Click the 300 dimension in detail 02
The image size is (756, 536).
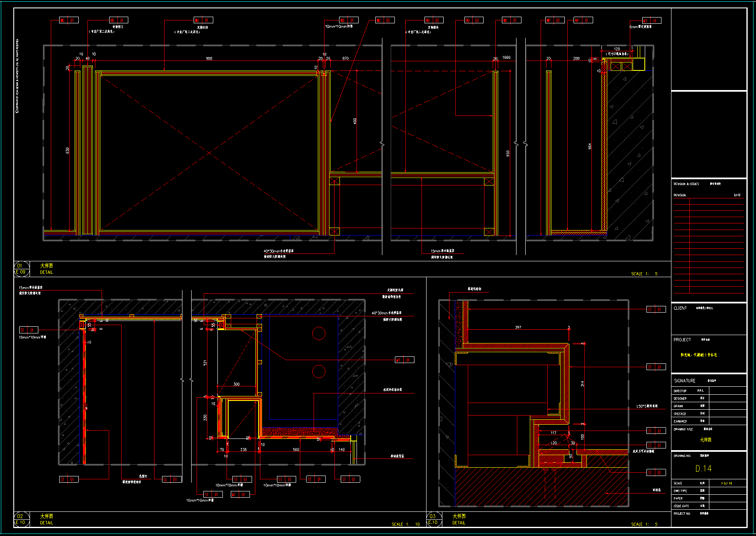point(237,384)
